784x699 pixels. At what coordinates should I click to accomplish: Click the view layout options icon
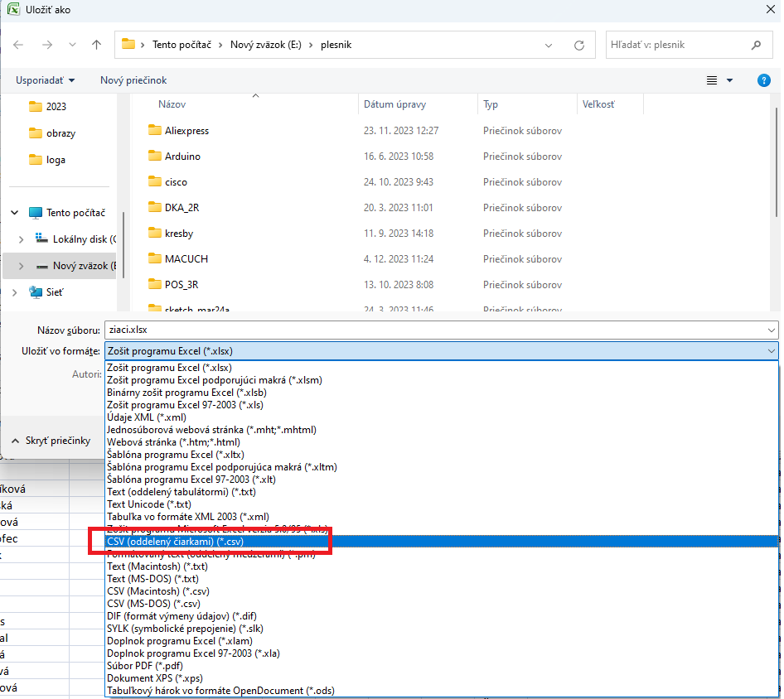(712, 80)
